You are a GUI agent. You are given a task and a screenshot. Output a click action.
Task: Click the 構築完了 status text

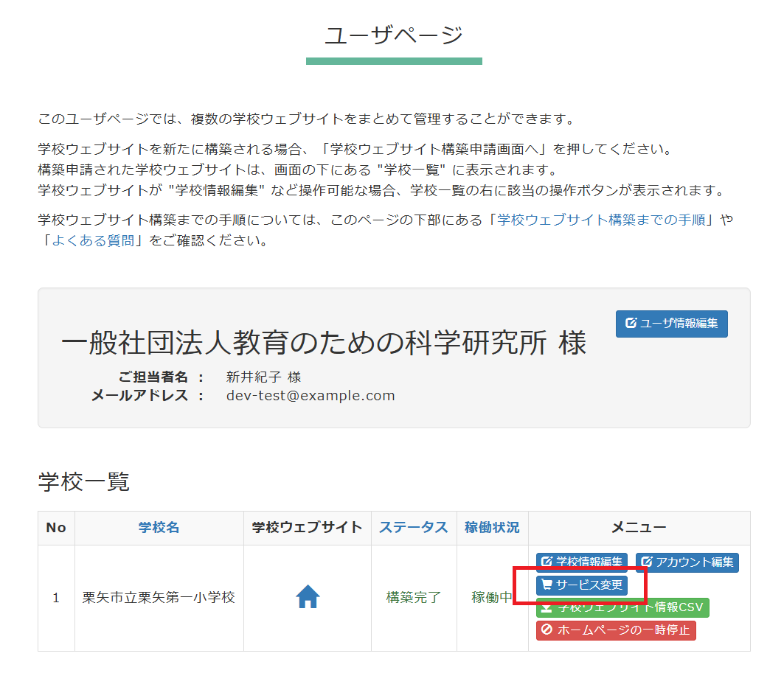[413, 598]
